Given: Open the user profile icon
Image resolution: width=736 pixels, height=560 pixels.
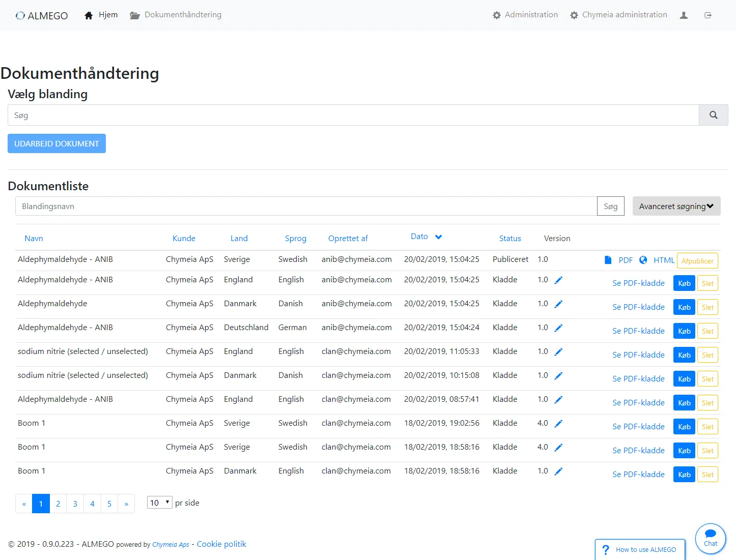Looking at the screenshot, I should 684,15.
